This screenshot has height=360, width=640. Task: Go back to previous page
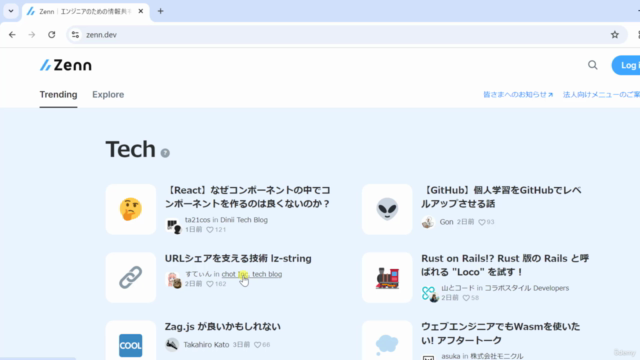coord(12,35)
